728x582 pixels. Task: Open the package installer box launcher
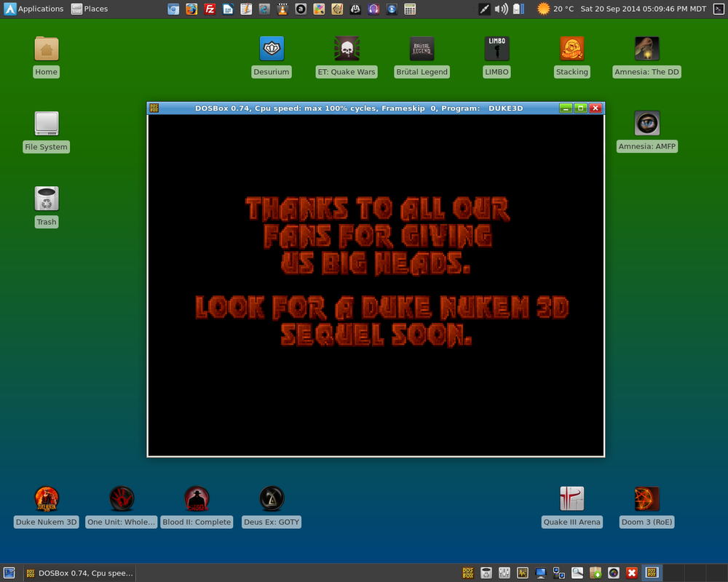click(596, 573)
